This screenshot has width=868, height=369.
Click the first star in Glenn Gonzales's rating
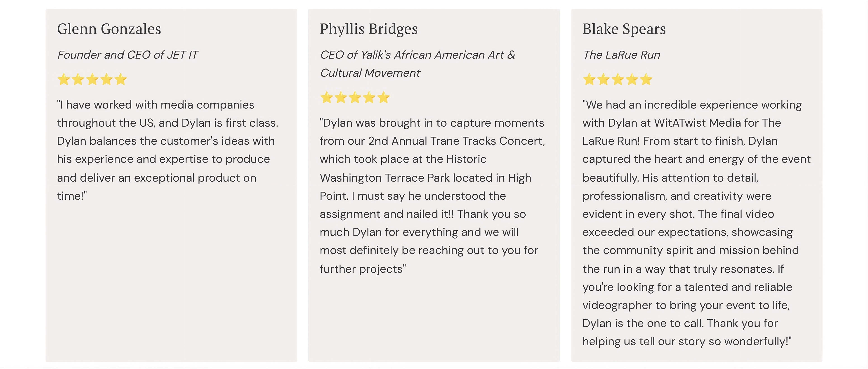click(x=64, y=80)
